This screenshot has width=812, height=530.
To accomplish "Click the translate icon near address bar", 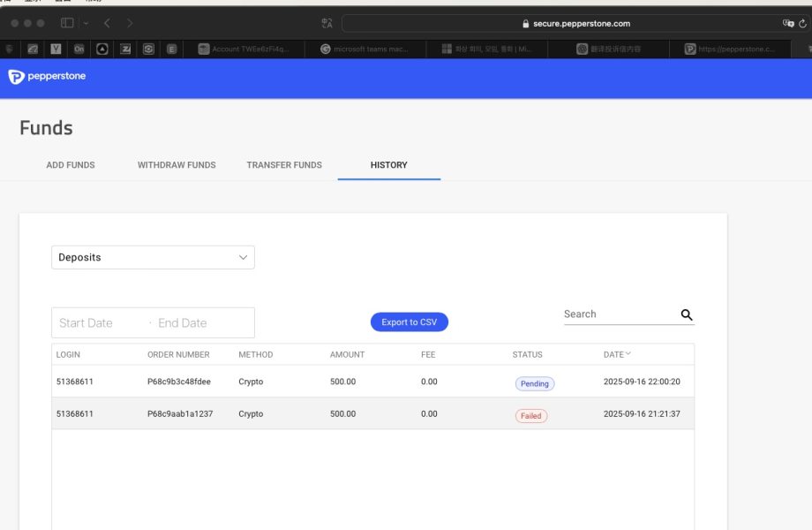I will click(327, 24).
